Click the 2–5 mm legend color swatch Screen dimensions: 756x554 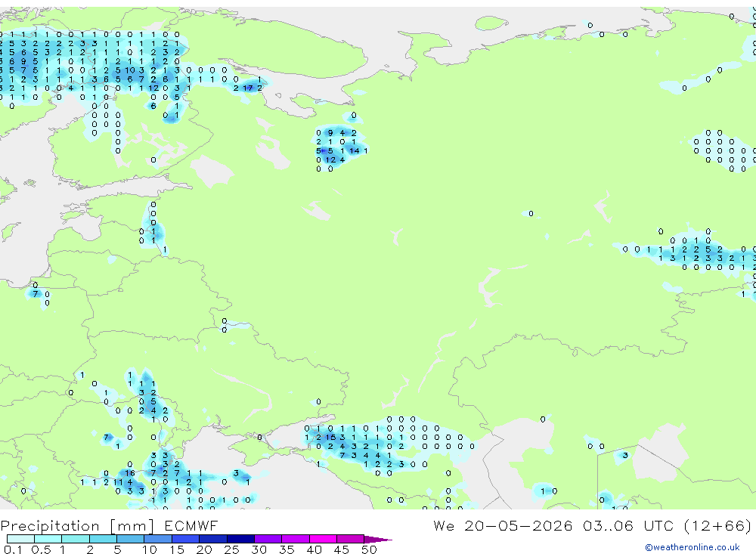103,539
